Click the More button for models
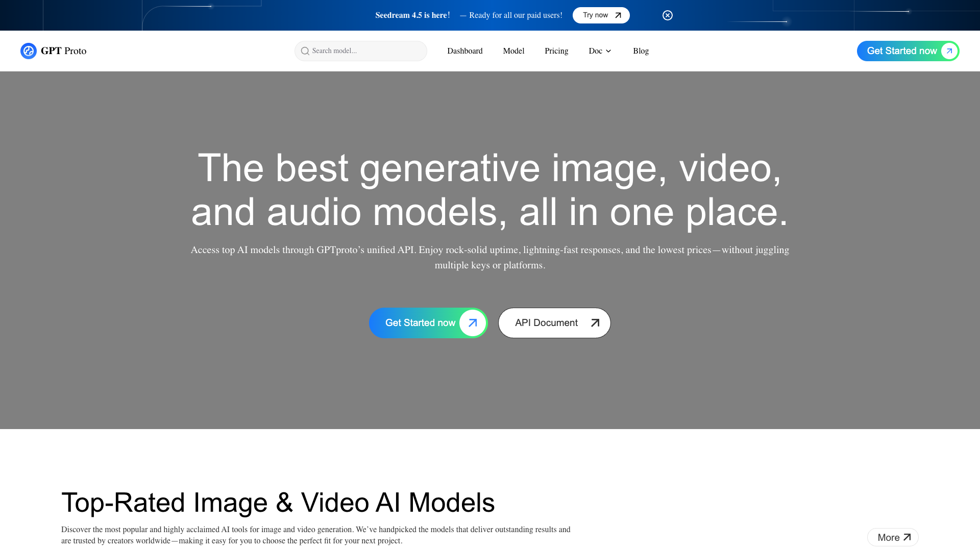Image resolution: width=980 pixels, height=551 pixels. tap(893, 537)
